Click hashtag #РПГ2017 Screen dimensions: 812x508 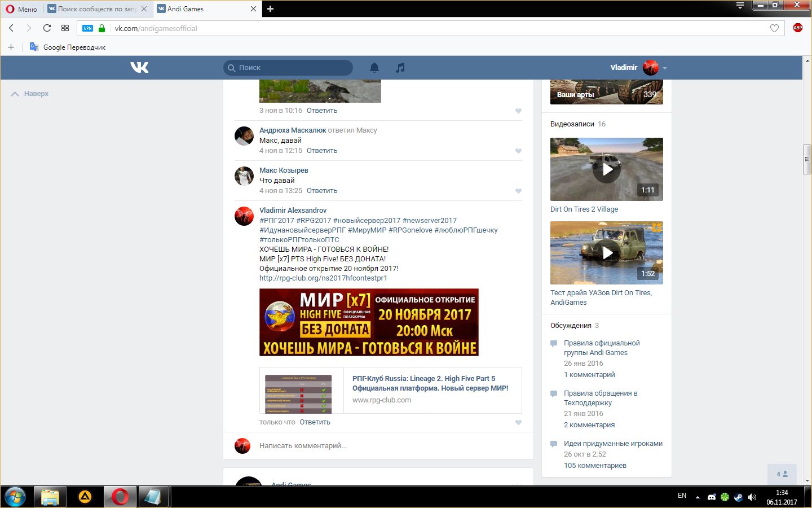point(277,221)
